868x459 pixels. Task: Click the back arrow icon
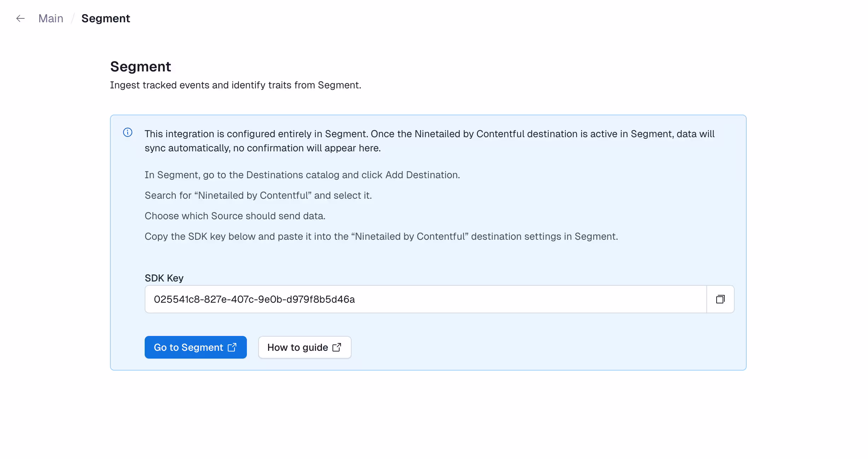click(x=21, y=18)
